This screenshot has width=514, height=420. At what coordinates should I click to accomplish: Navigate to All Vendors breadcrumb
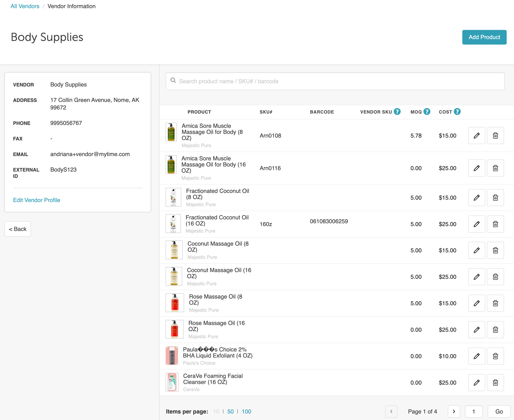25,6
